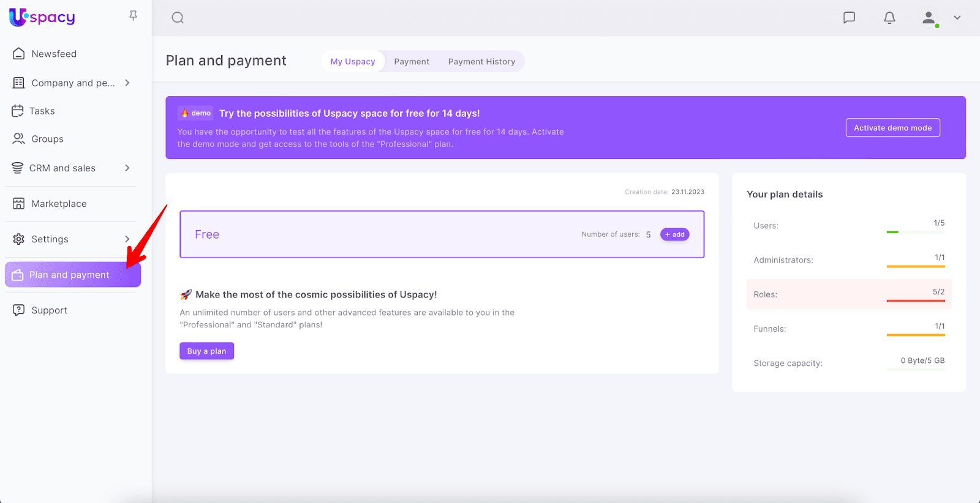Click the Activate demo mode button

coord(892,128)
